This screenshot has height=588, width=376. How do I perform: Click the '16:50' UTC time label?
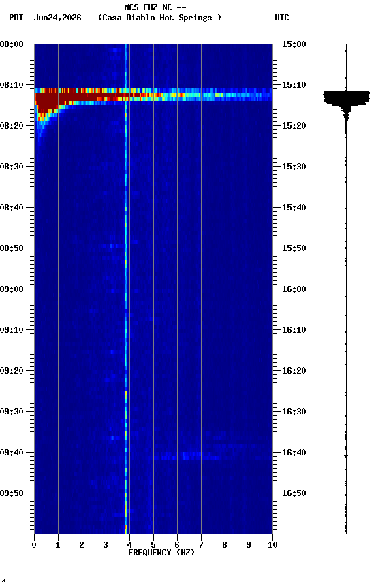pos(294,493)
